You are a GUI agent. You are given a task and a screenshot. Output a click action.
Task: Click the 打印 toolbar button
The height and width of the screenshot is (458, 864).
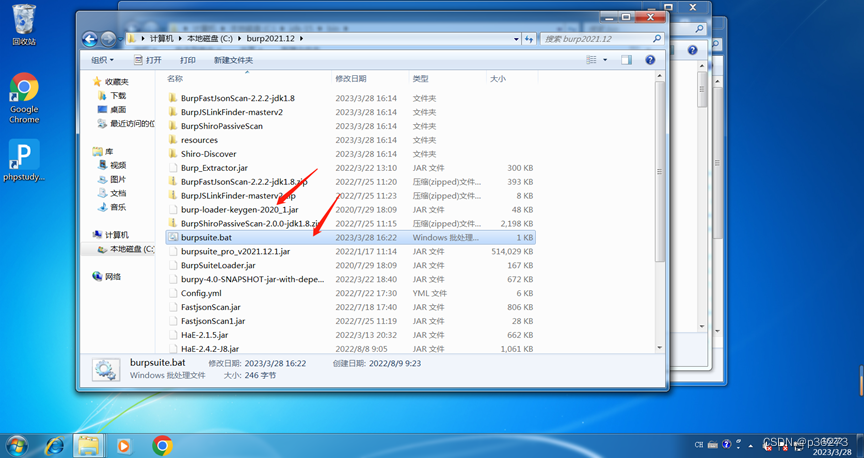187,60
